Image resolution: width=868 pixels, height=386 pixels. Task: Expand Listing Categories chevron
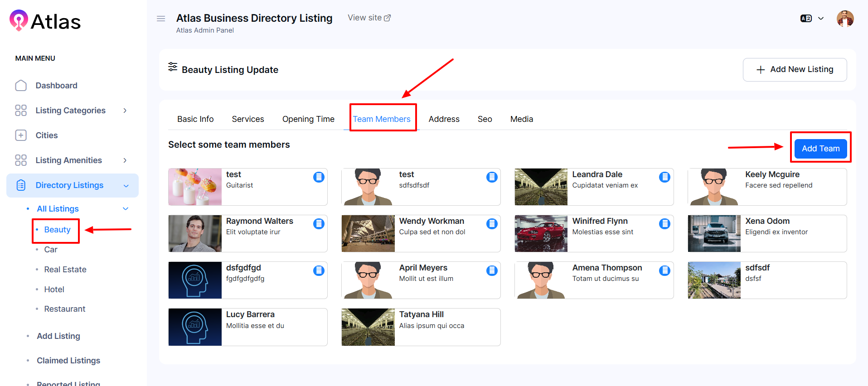(125, 111)
